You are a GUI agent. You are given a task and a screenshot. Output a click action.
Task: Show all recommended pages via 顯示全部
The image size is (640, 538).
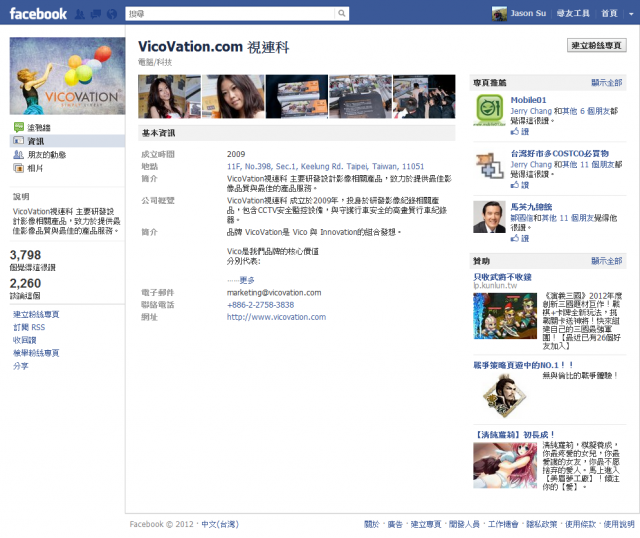coord(607,83)
